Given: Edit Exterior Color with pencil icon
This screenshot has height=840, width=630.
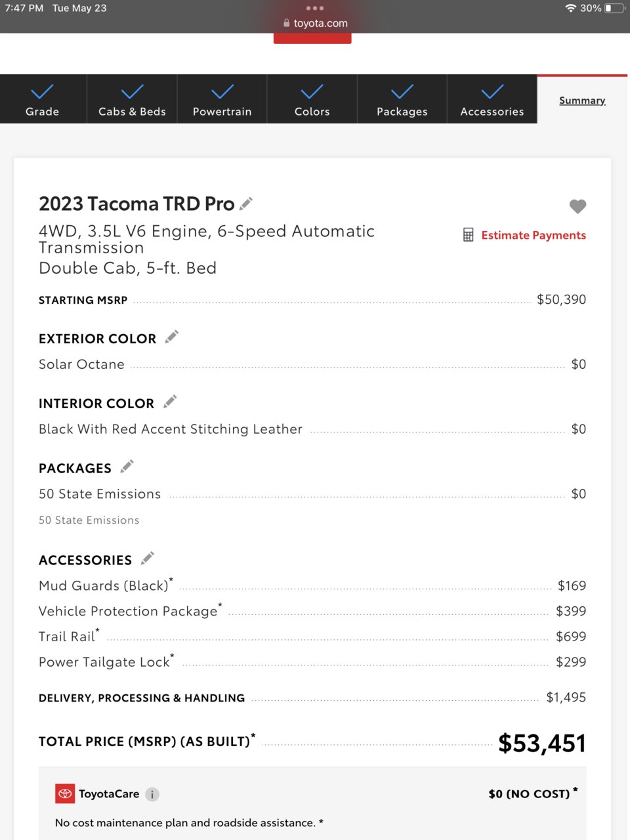Looking at the screenshot, I should (172, 337).
